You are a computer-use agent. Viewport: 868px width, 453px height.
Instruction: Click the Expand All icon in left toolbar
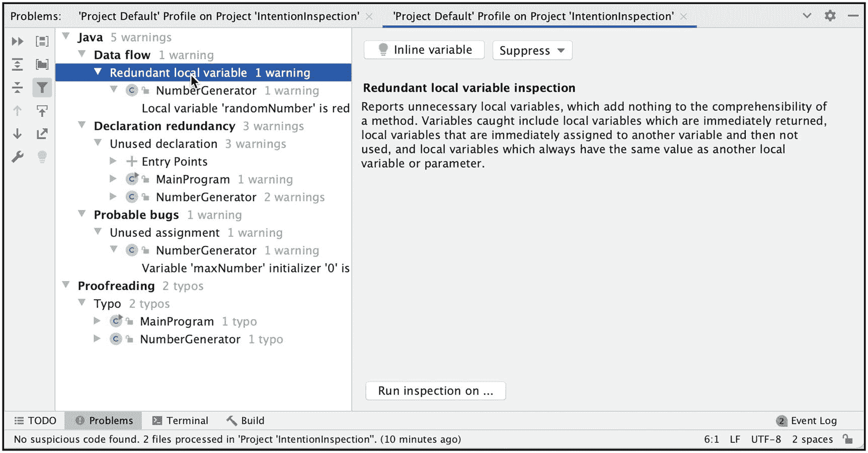18,64
